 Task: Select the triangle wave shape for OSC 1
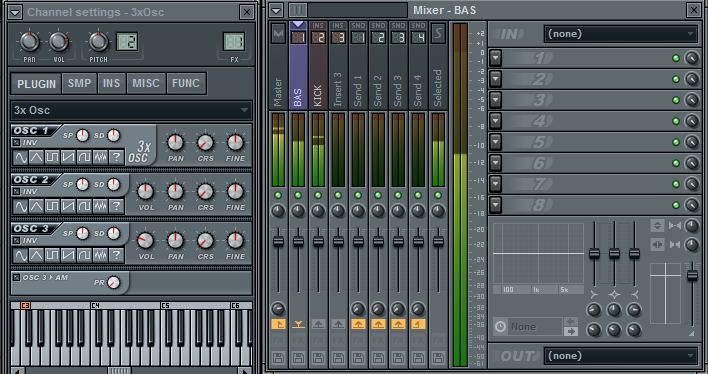coord(37,157)
